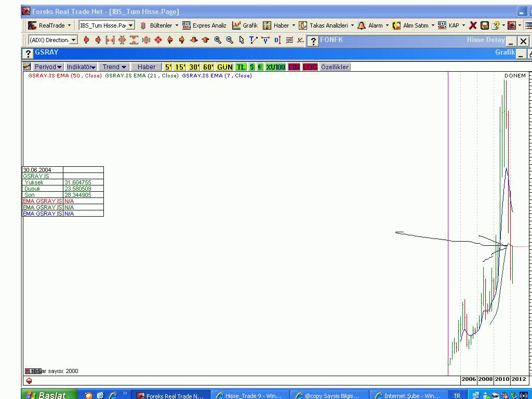
Task: Open the Windows Başlat start button
Action: (x=48, y=395)
